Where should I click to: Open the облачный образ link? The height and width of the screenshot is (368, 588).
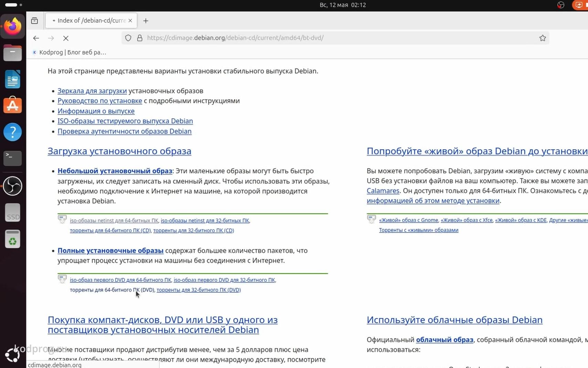(445, 340)
